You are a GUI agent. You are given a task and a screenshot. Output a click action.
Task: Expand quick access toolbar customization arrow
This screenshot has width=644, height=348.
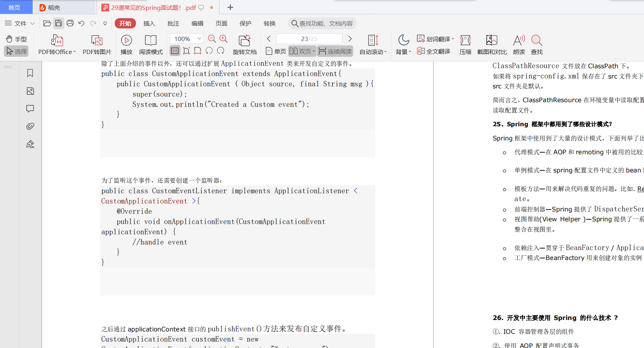(x=105, y=23)
